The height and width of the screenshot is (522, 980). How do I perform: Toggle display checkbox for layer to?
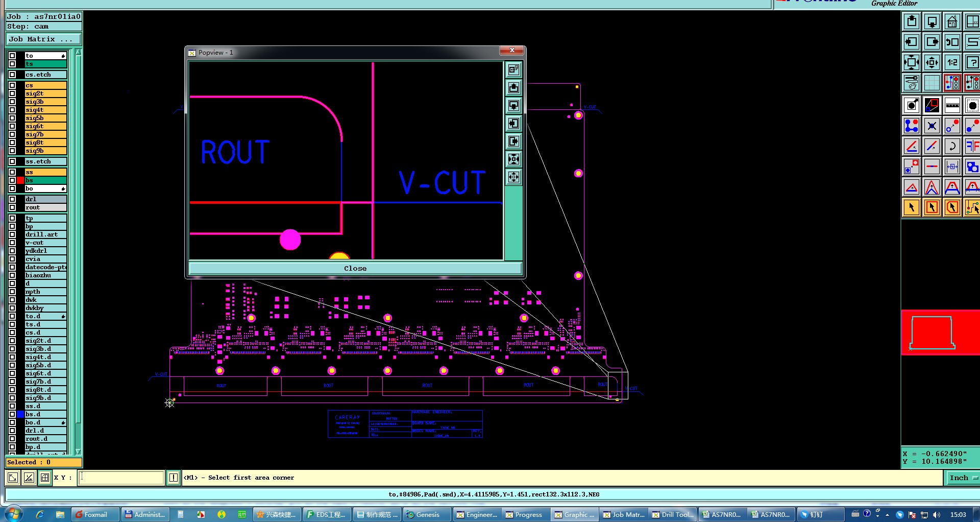(12, 56)
